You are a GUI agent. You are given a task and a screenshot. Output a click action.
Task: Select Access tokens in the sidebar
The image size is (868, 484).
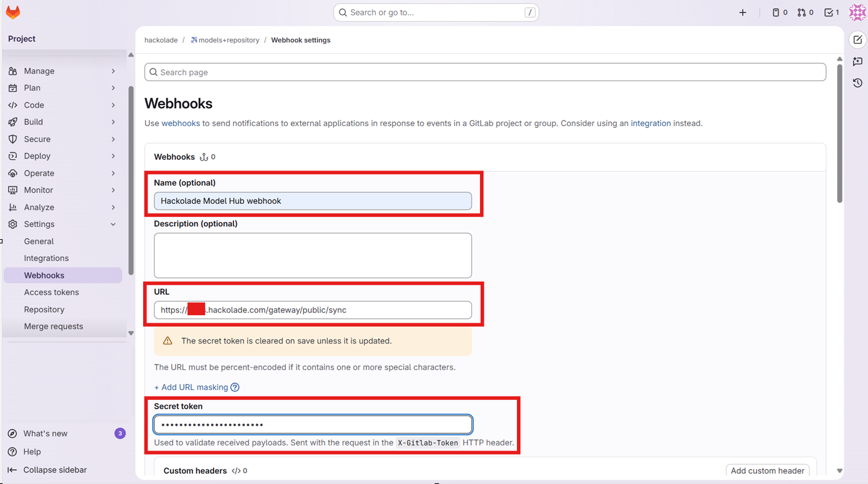click(51, 292)
